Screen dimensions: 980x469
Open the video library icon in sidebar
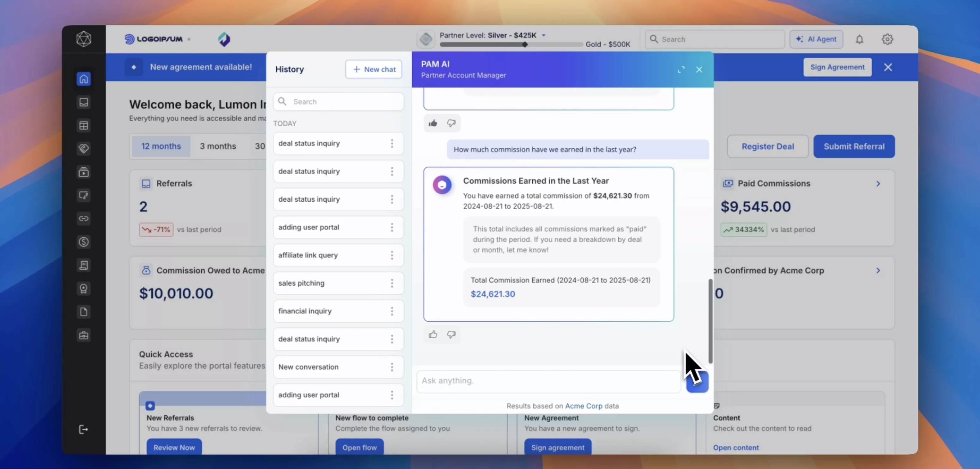[84, 172]
